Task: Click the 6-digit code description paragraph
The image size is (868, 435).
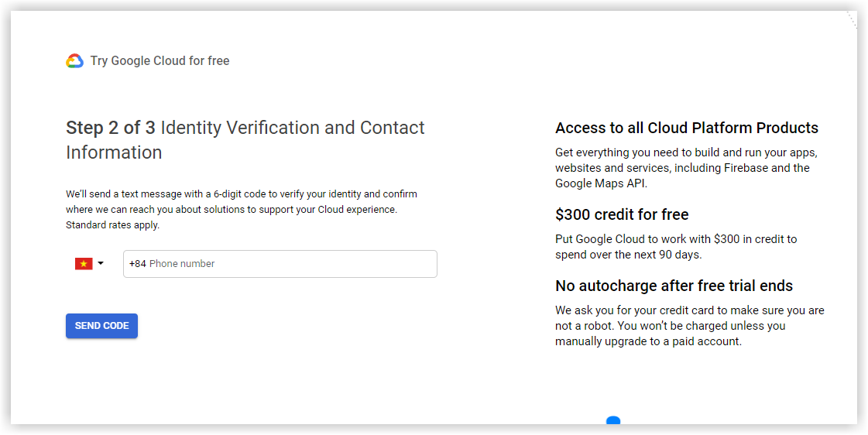Action: 242,210
